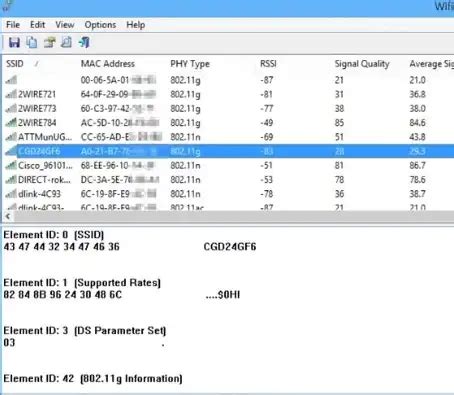Click the Signal Quality value 78

(x=339, y=180)
